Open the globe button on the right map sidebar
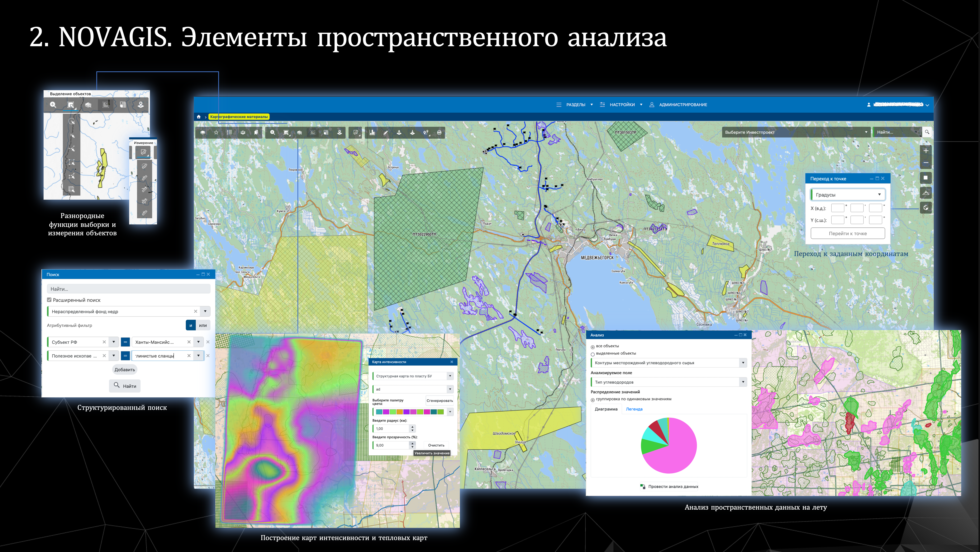Viewport: 980px width, 552px height. pyautogui.click(x=926, y=208)
